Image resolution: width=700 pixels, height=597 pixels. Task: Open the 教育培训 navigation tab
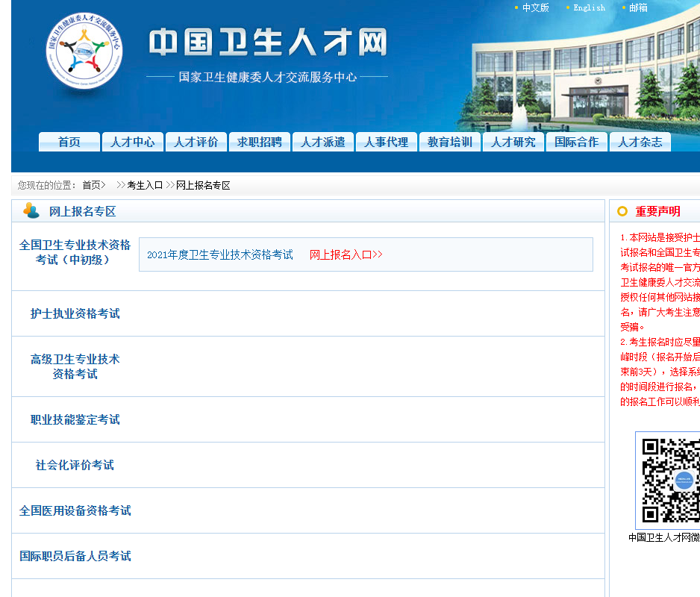point(449,142)
